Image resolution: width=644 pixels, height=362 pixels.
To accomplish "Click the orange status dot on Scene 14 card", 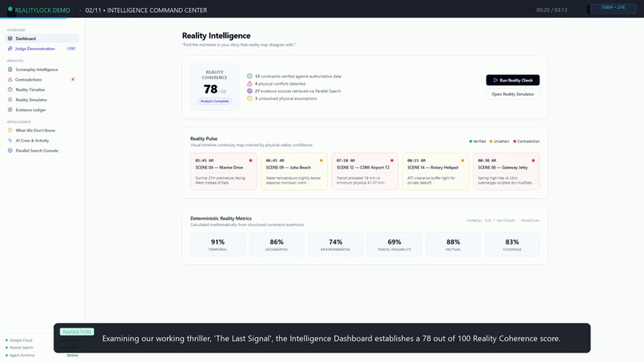I will point(463,161).
